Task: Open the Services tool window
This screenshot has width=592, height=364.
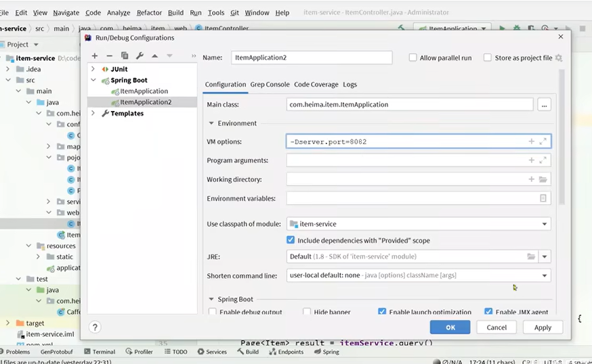Action: (x=212, y=352)
